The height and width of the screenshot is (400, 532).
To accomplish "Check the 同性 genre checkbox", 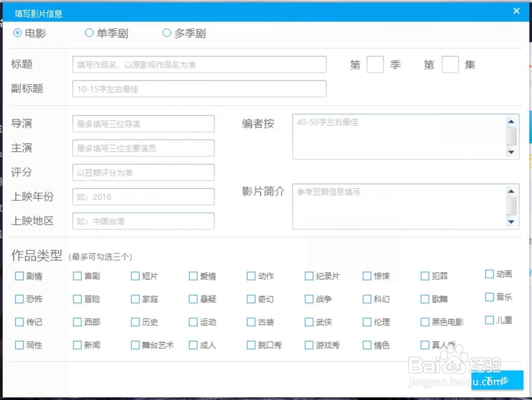I will [19, 345].
